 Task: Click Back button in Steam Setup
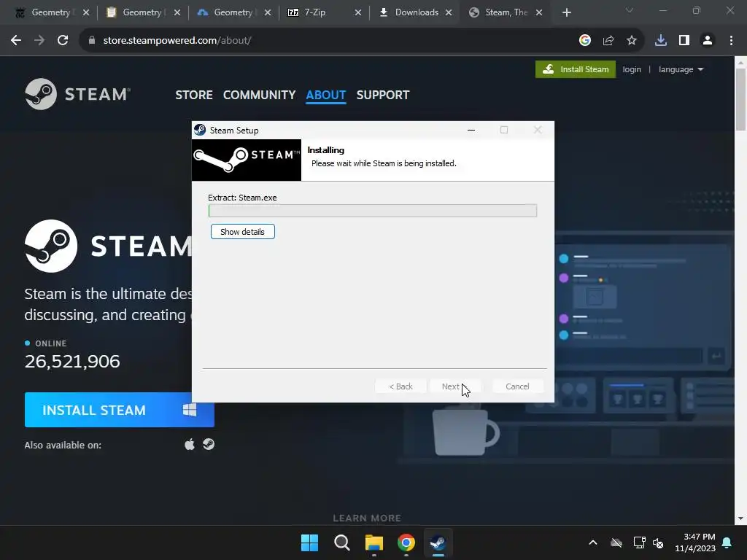[x=400, y=386]
